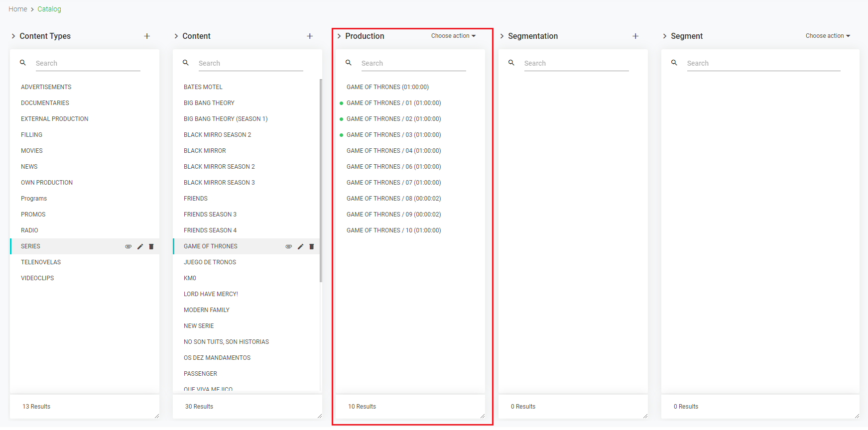The height and width of the screenshot is (430, 868).
Task: Add a new Segmentation with plus icon
Action: (x=635, y=36)
